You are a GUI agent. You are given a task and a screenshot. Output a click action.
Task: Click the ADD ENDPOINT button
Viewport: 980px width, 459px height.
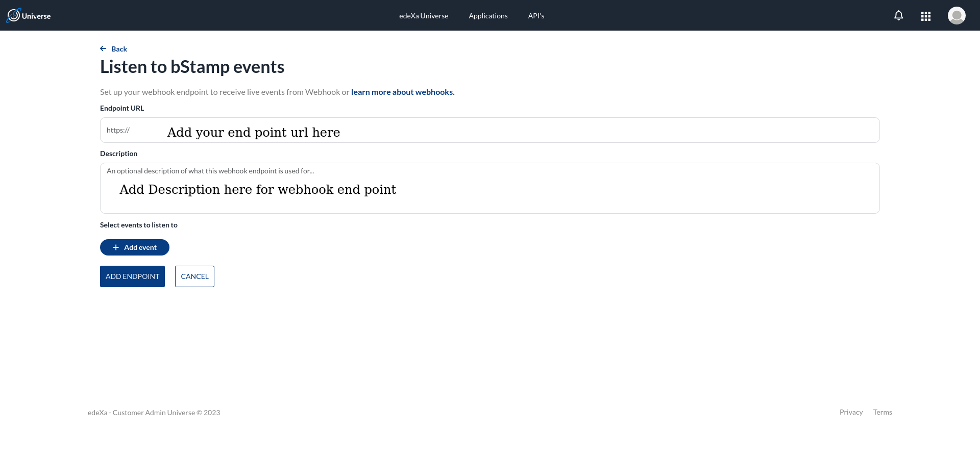click(x=132, y=276)
